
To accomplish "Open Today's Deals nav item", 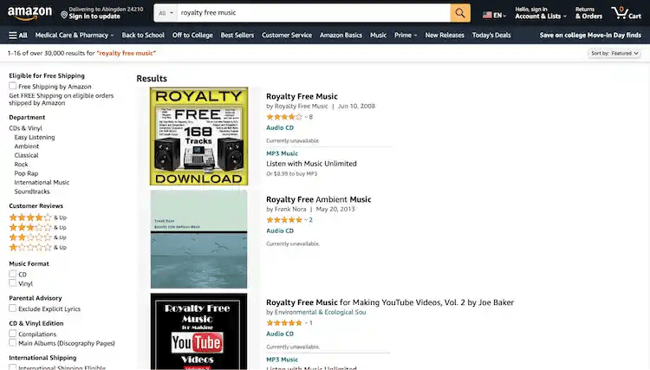I will coord(491,35).
